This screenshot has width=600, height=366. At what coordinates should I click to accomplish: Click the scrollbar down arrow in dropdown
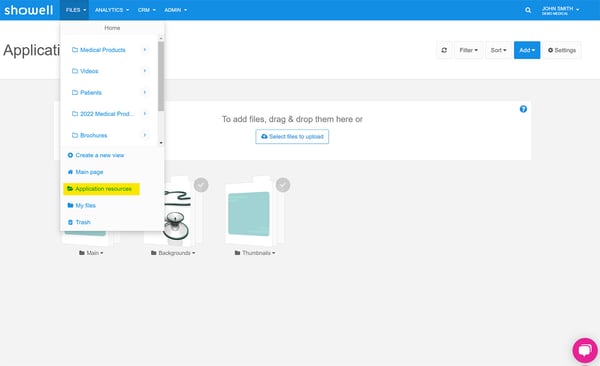click(161, 143)
